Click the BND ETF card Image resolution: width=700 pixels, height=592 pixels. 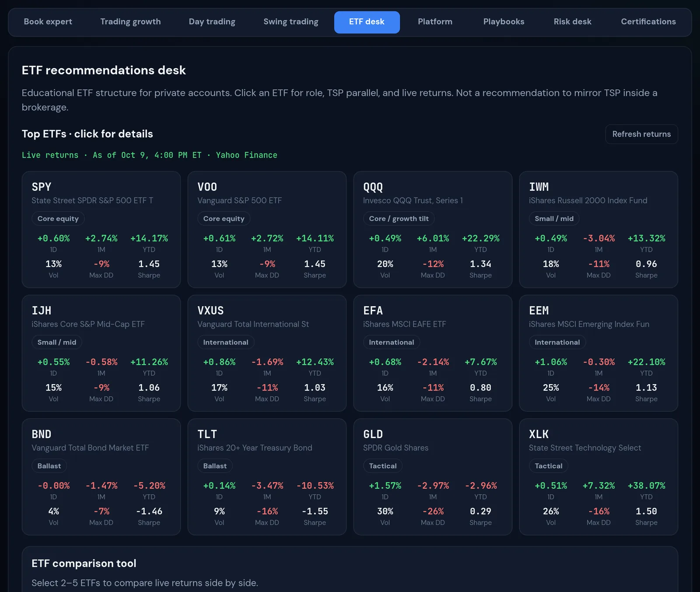[101, 477]
